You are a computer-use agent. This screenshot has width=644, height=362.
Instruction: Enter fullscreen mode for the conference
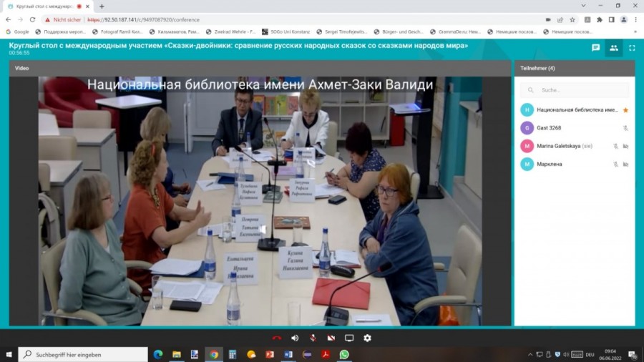[x=632, y=48]
